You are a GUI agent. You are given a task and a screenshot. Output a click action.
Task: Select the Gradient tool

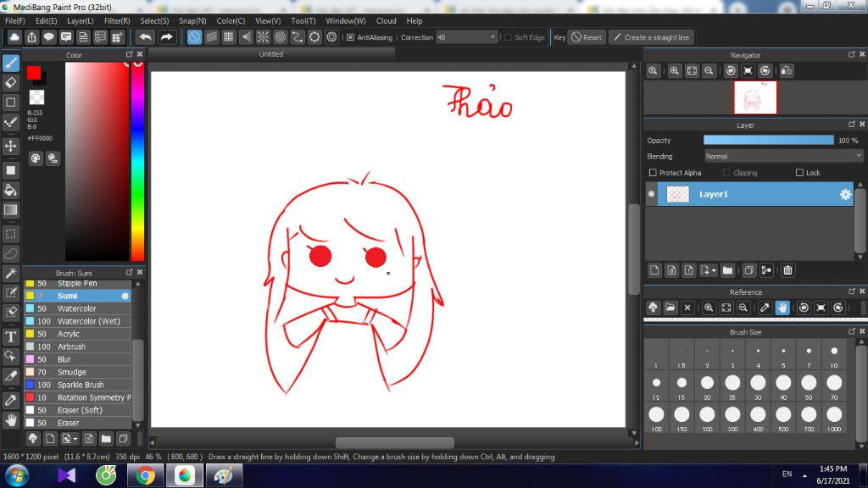pyautogui.click(x=10, y=210)
